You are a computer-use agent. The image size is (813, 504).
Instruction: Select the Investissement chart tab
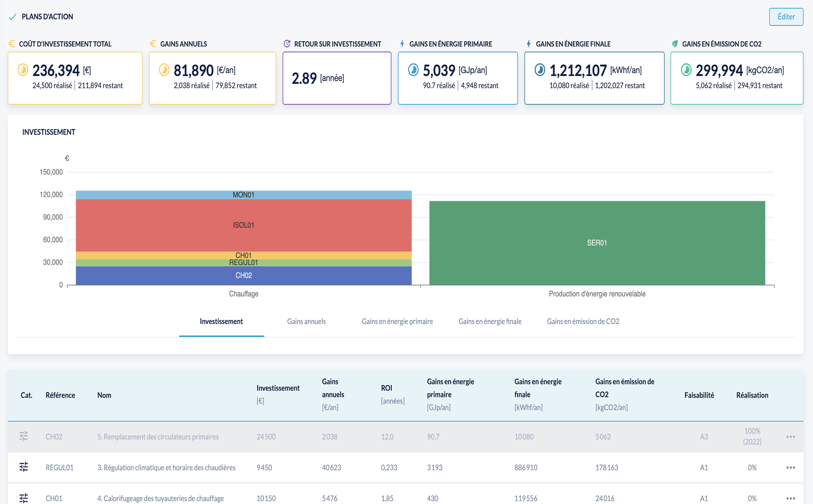pos(221,321)
